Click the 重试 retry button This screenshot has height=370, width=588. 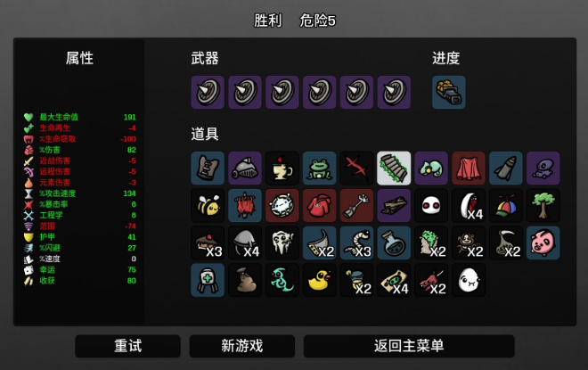click(127, 346)
